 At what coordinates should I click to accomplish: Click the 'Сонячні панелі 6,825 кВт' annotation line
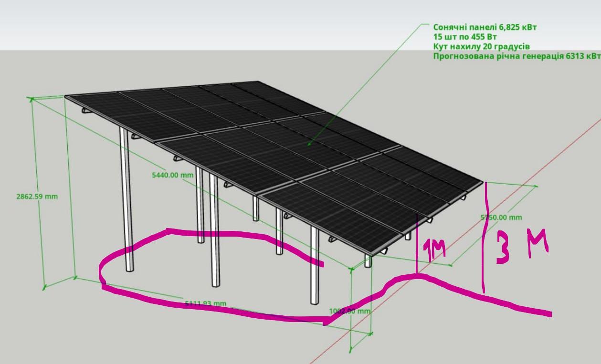(x=485, y=27)
